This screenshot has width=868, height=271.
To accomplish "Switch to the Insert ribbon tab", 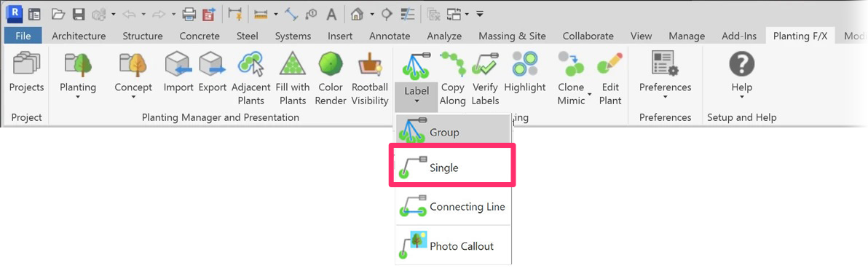I will [x=340, y=36].
